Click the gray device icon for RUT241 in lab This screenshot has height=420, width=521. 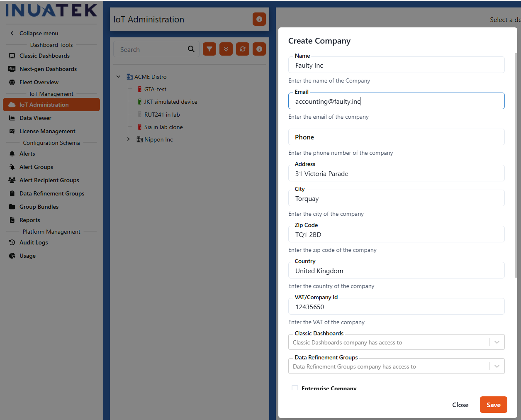140,114
